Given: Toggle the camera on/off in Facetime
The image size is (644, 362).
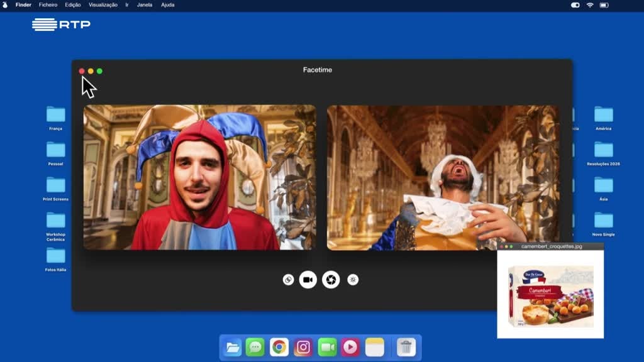Looking at the screenshot, I should click(x=308, y=280).
